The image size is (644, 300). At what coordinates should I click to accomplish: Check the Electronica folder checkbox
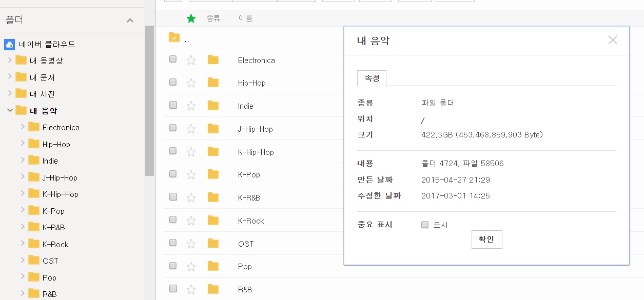click(x=173, y=59)
